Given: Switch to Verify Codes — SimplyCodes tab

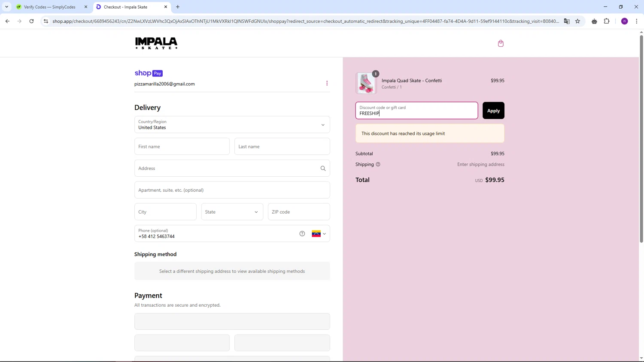Looking at the screenshot, I should (x=49, y=7).
